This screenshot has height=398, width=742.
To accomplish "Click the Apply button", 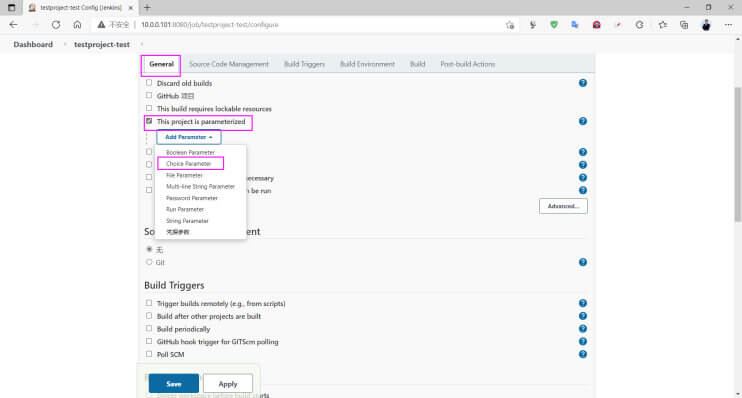I will coord(228,384).
